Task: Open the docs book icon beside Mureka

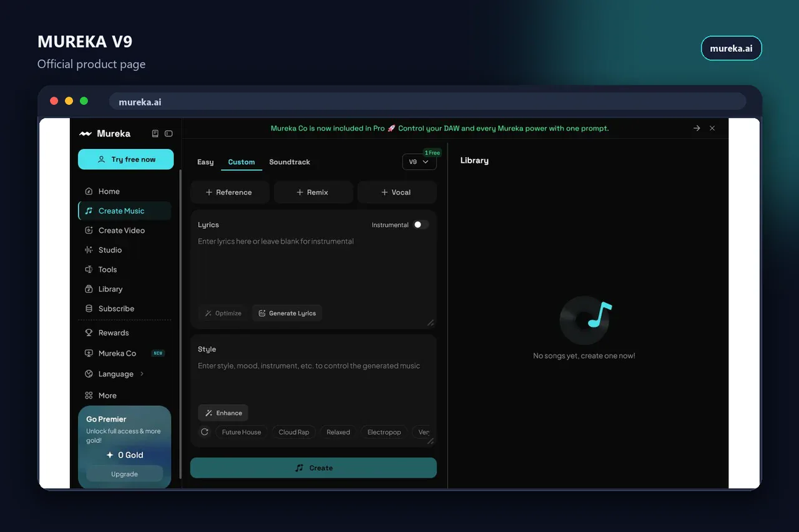Action: [x=155, y=133]
